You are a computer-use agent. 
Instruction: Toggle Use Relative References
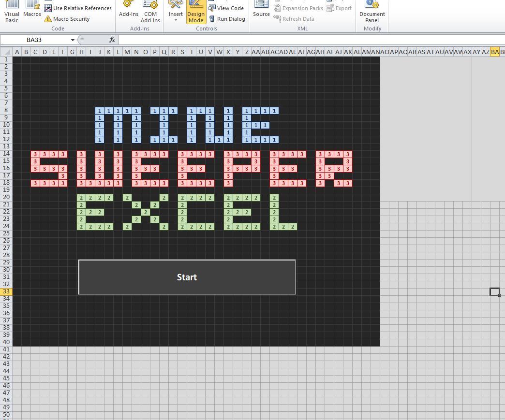point(78,8)
